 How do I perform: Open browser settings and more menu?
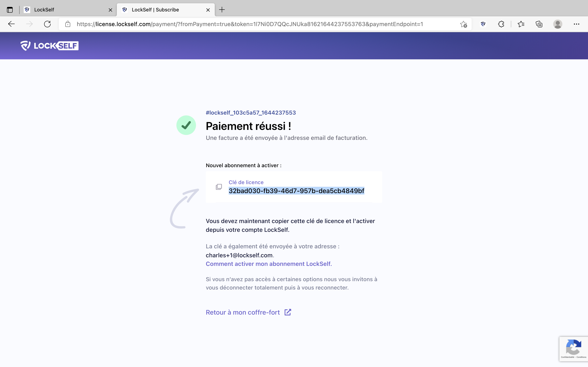pos(576,24)
